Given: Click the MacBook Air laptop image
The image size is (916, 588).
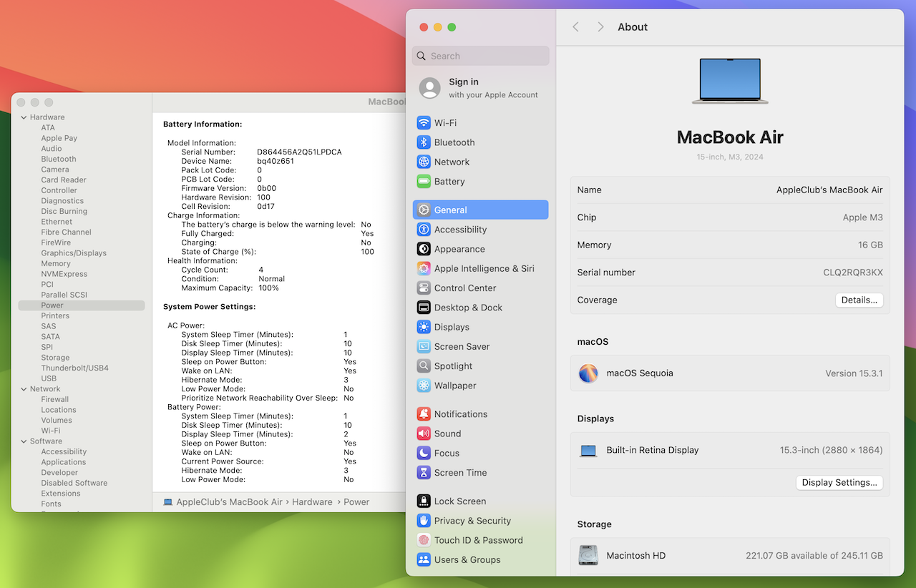Looking at the screenshot, I should [730, 82].
